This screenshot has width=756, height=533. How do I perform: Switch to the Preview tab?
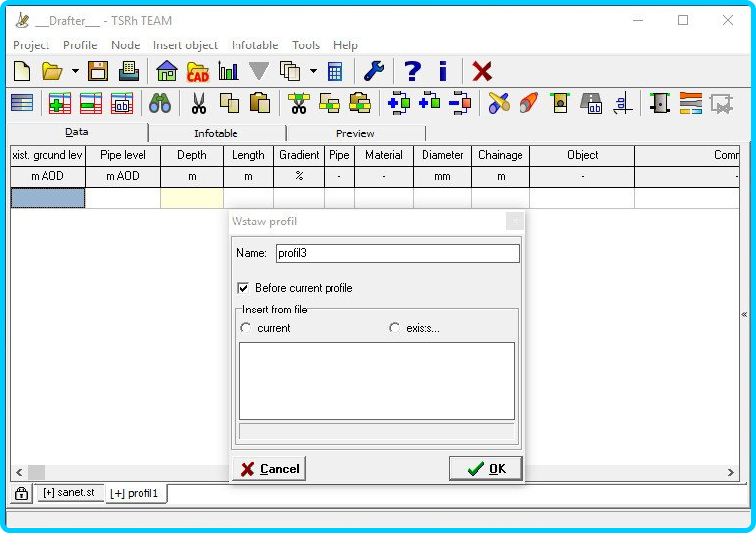pos(355,133)
